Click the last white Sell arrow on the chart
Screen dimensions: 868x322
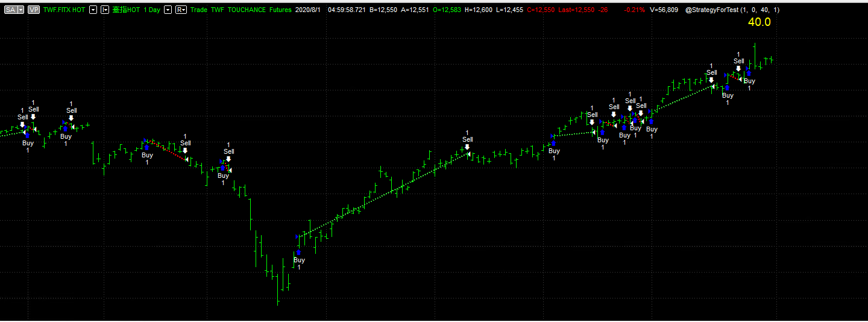(738, 68)
